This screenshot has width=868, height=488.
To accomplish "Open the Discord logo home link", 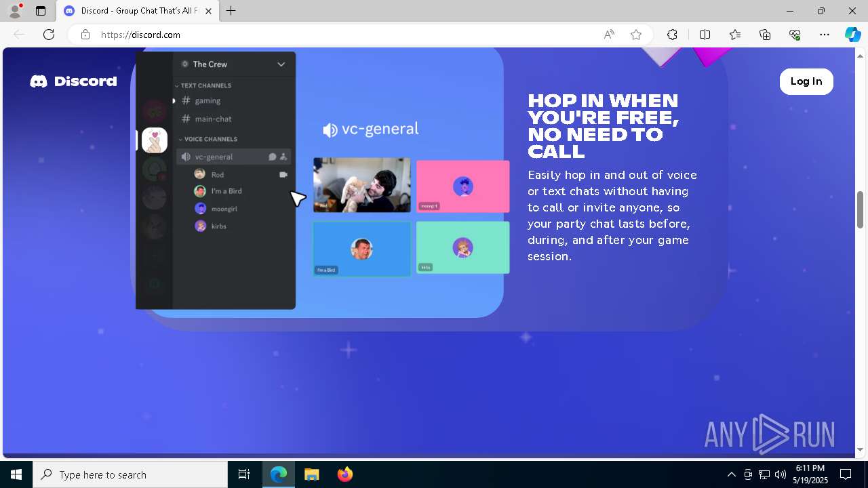I will [73, 81].
